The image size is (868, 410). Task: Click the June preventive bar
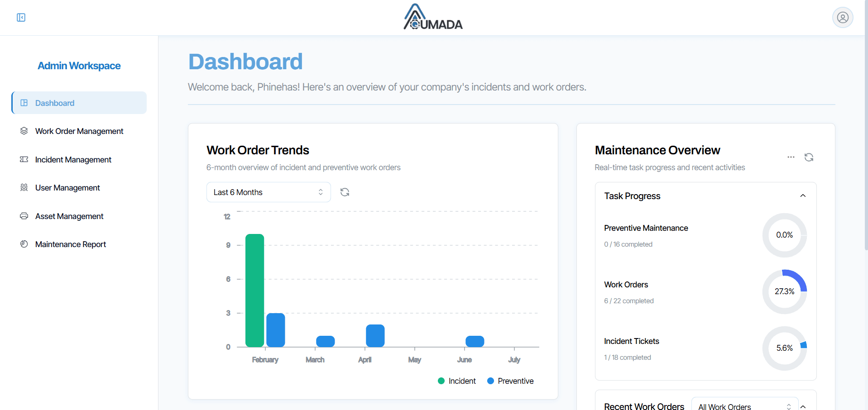point(475,341)
